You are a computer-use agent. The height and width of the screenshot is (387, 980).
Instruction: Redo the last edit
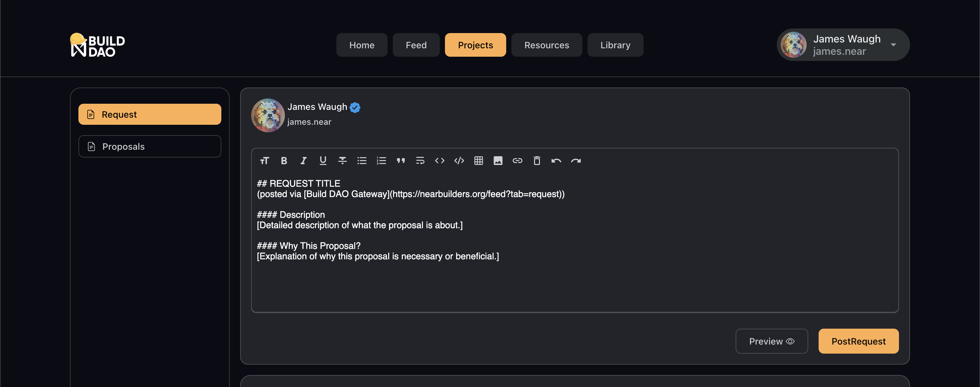click(x=576, y=160)
